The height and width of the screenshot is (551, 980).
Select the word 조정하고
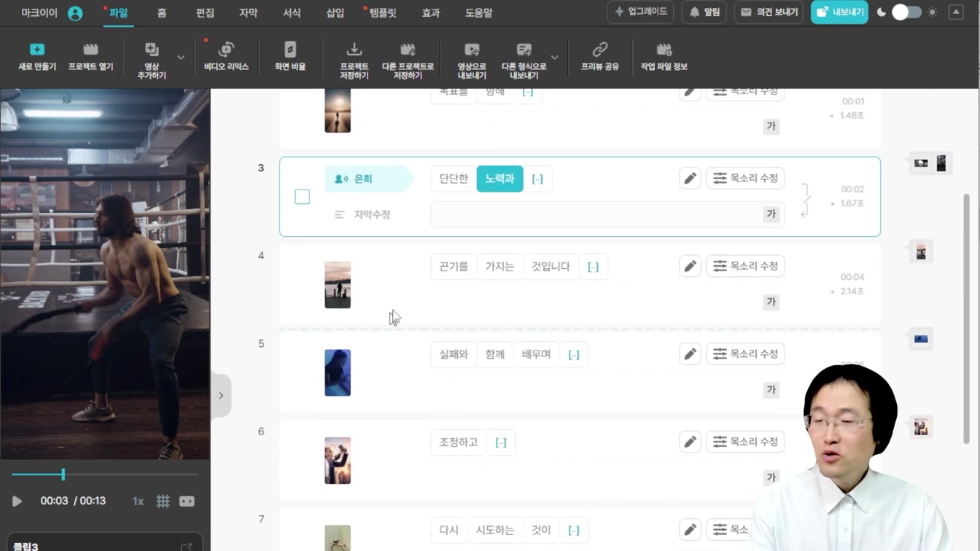(x=458, y=442)
